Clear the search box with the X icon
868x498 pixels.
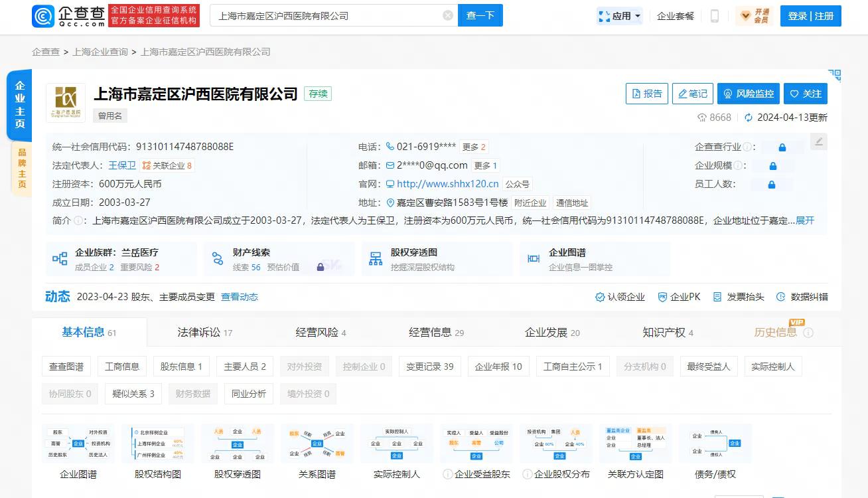click(x=448, y=15)
